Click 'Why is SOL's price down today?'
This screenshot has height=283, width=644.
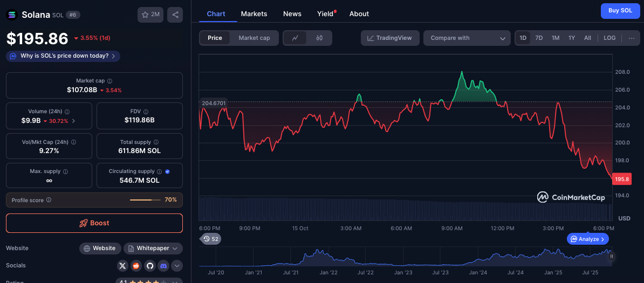click(63, 56)
